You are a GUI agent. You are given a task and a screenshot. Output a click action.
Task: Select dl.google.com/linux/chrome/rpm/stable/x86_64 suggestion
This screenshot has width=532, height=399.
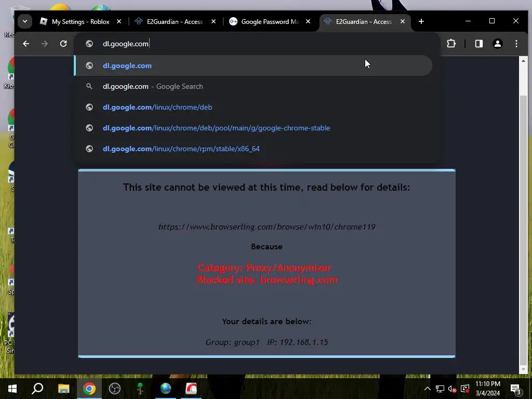pos(253,149)
